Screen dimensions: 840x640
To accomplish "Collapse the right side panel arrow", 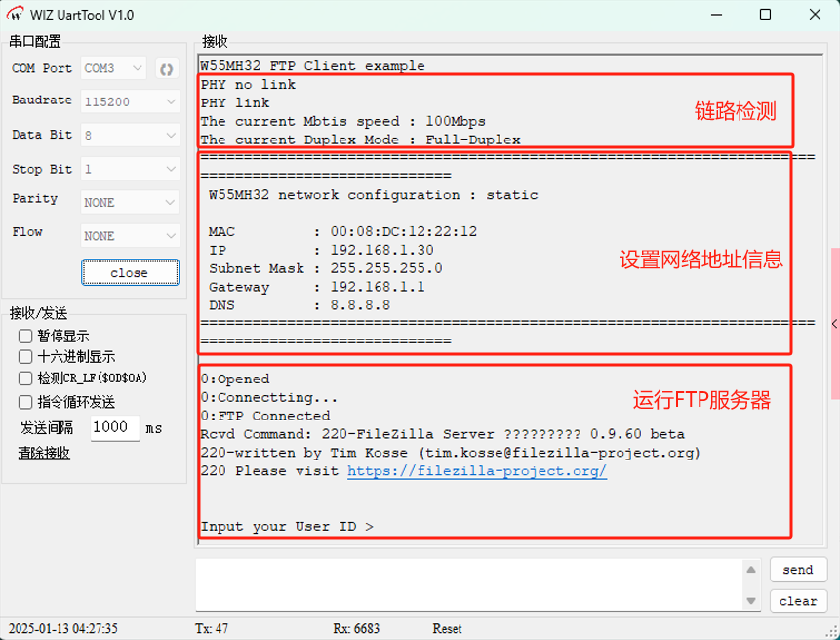I will point(834,323).
